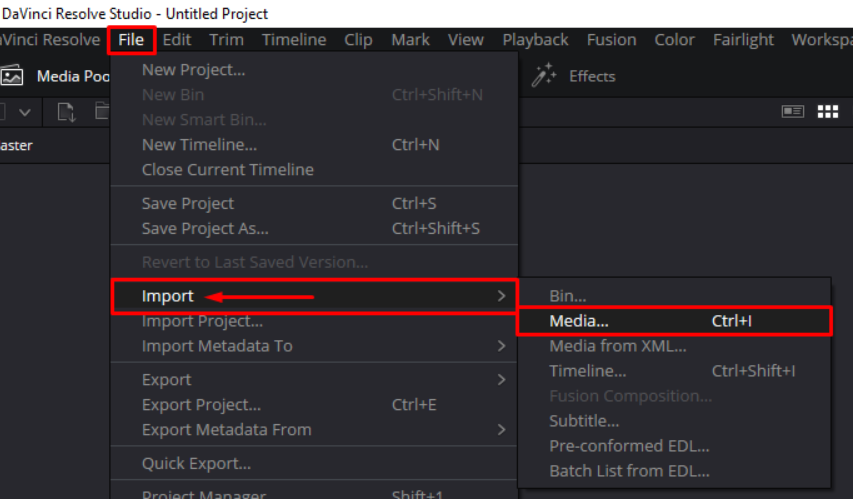The width and height of the screenshot is (853, 499).
Task: Click Effects label in toolbar
Action: pyautogui.click(x=592, y=76)
